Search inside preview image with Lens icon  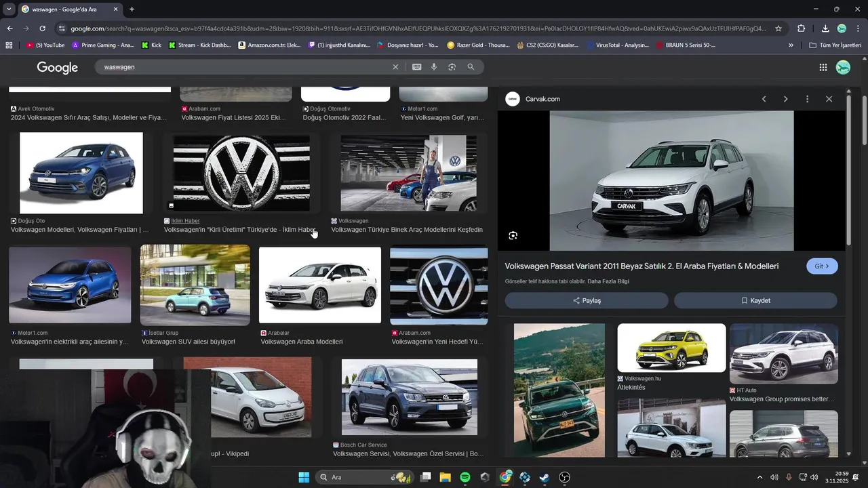point(513,235)
